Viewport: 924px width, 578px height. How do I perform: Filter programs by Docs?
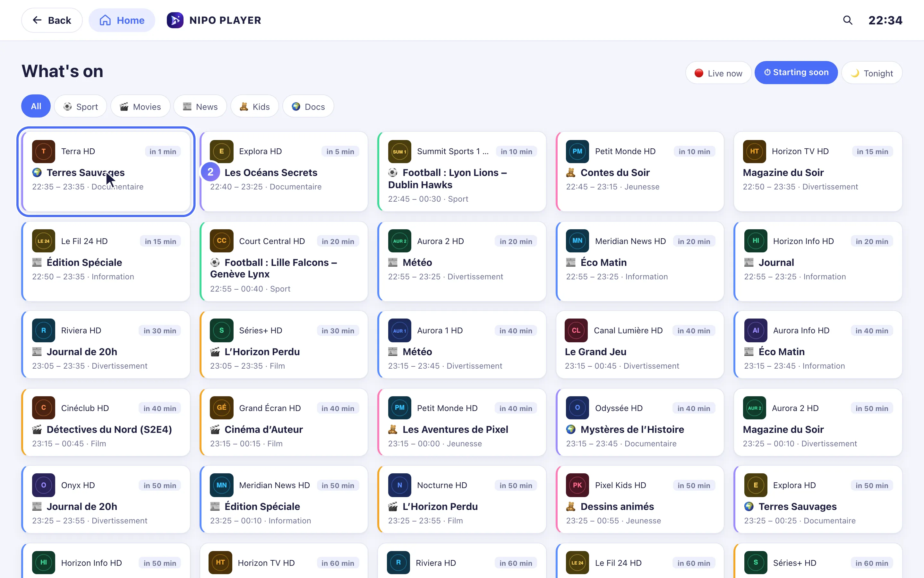point(308,106)
